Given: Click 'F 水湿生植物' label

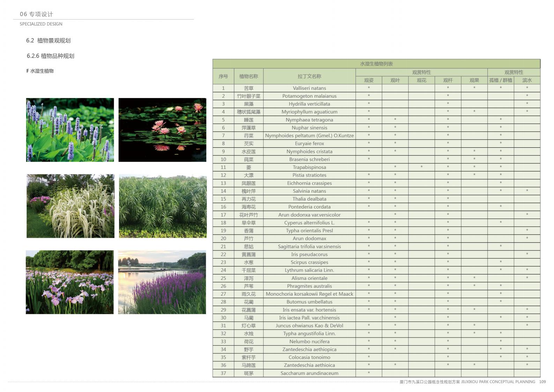Looking at the screenshot, I should tap(40, 71).
